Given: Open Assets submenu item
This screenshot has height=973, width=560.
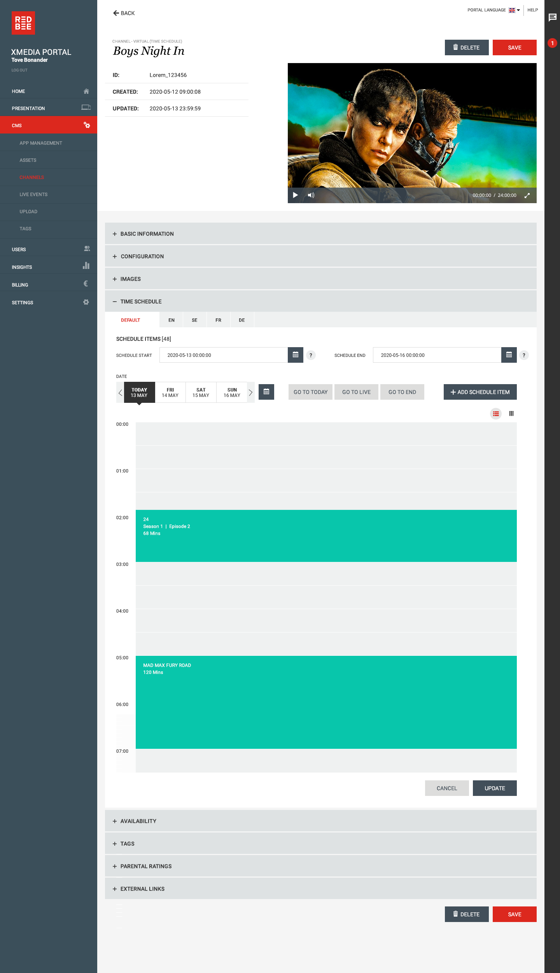Looking at the screenshot, I should click(x=49, y=160).
